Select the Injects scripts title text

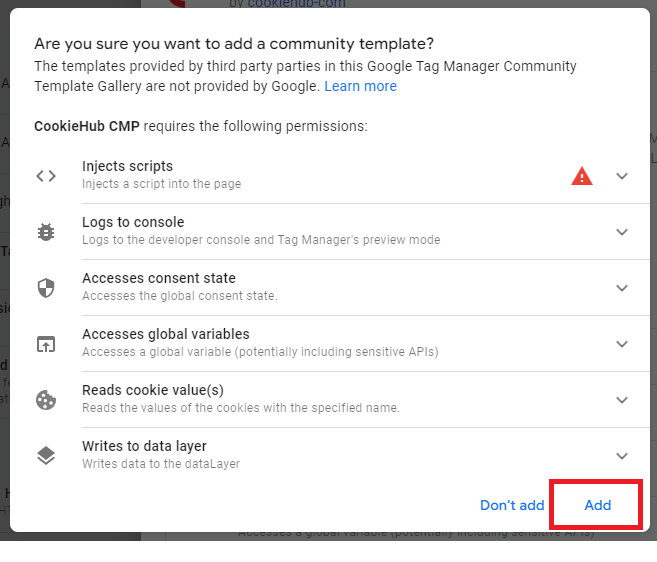[x=127, y=166]
